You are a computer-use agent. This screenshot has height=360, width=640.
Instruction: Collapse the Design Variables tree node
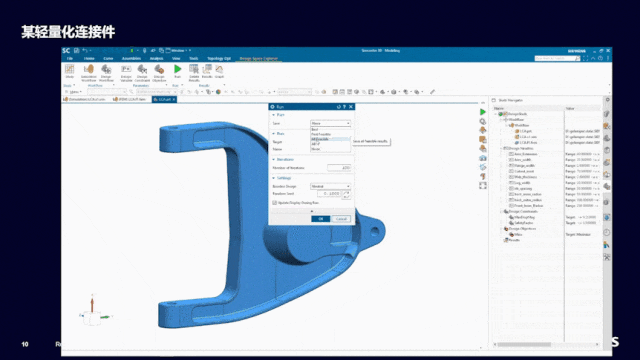click(x=502, y=149)
